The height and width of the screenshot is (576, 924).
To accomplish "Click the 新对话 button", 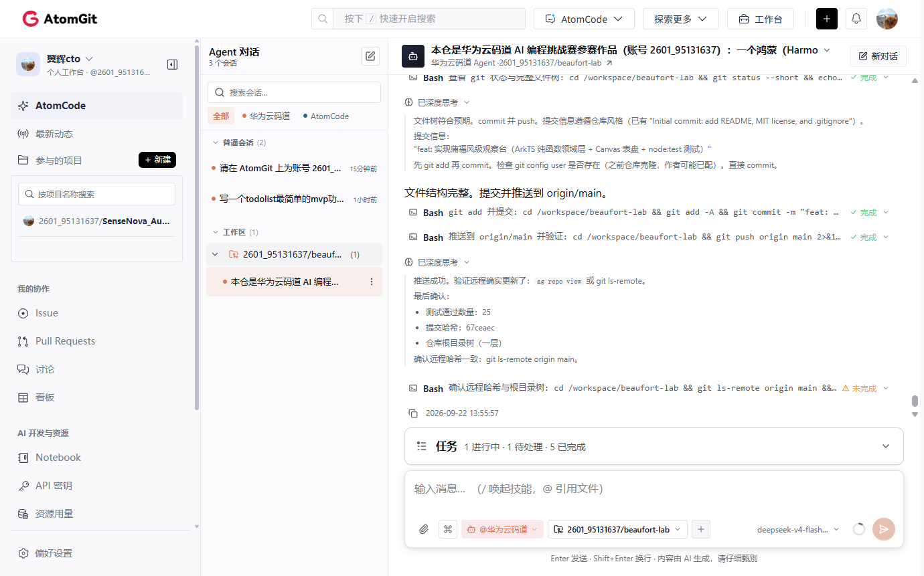I will tap(878, 56).
